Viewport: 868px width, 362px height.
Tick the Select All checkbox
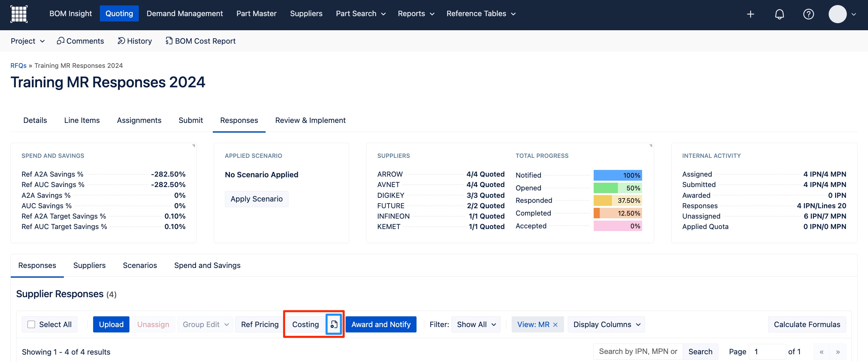pos(31,324)
